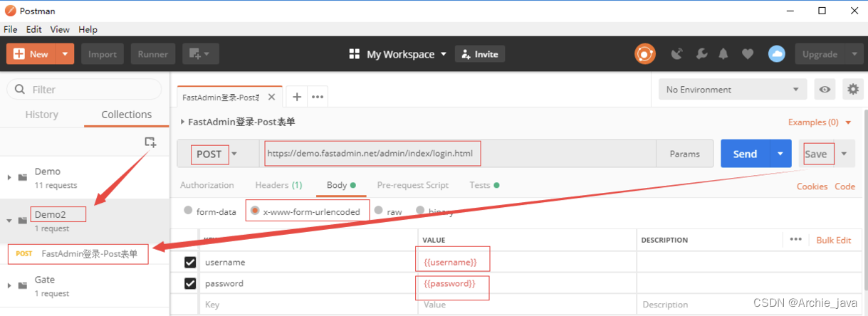The height and width of the screenshot is (316, 868).
Task: Click Bulk Edit link
Action: [834, 240]
